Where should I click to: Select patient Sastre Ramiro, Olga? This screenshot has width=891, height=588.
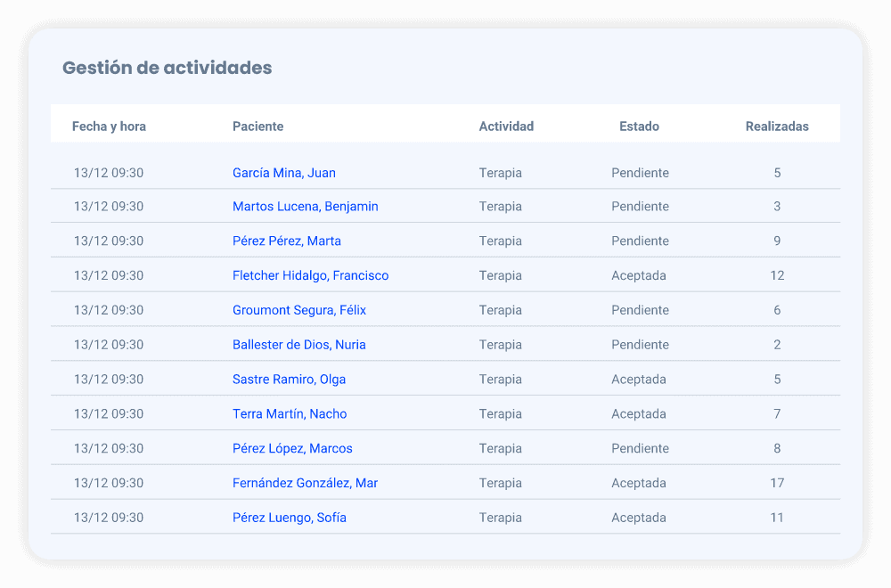click(x=289, y=380)
